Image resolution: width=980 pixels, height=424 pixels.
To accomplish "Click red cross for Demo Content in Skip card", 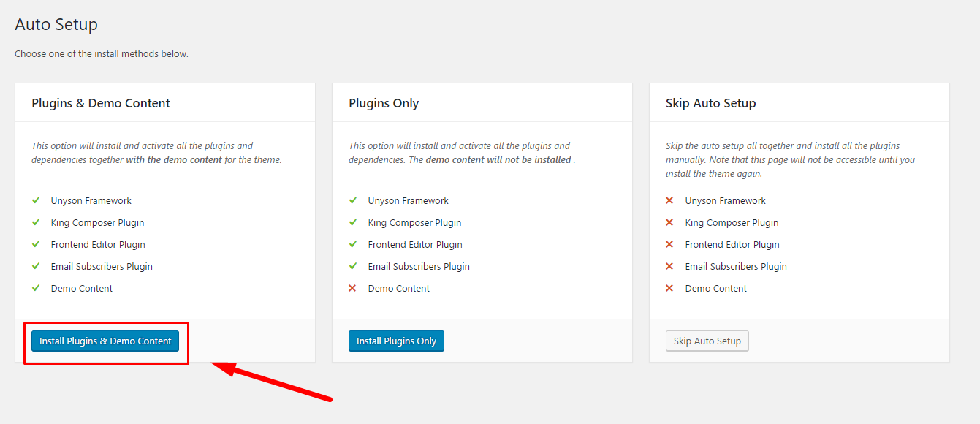I will coord(670,289).
